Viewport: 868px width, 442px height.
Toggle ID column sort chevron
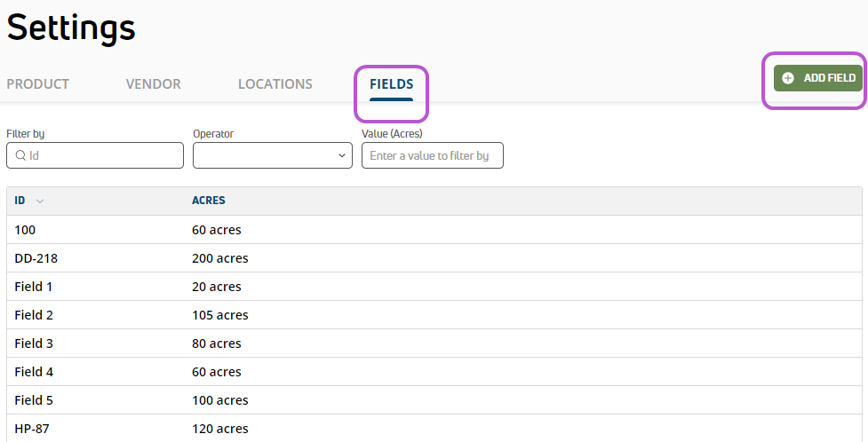click(40, 201)
